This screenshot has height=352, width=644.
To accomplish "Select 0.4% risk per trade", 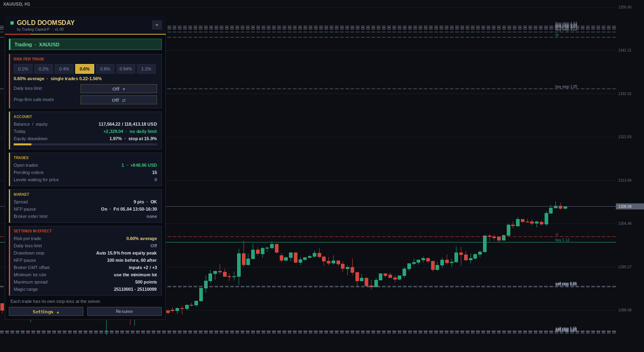I will point(64,69).
